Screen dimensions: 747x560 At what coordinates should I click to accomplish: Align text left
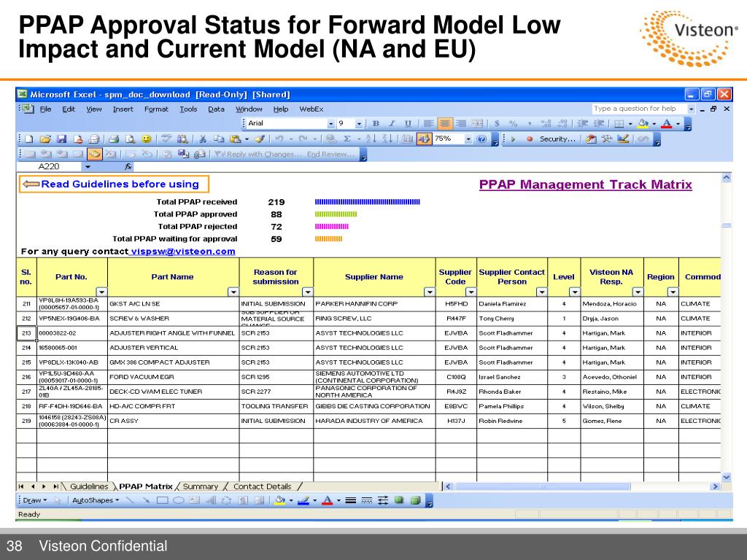(x=429, y=124)
